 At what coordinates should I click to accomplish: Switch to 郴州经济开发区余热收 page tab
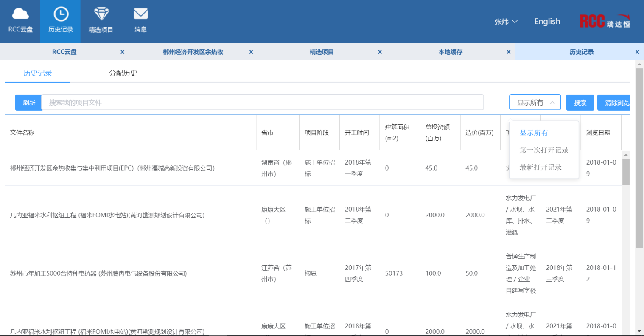[x=193, y=52]
